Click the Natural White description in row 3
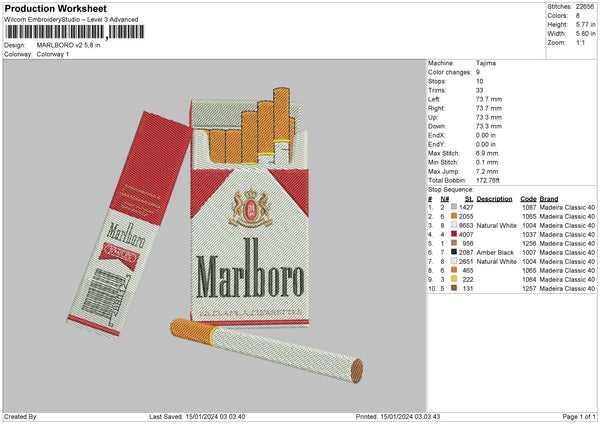Viewport: 600px width, 424px height. point(496,225)
